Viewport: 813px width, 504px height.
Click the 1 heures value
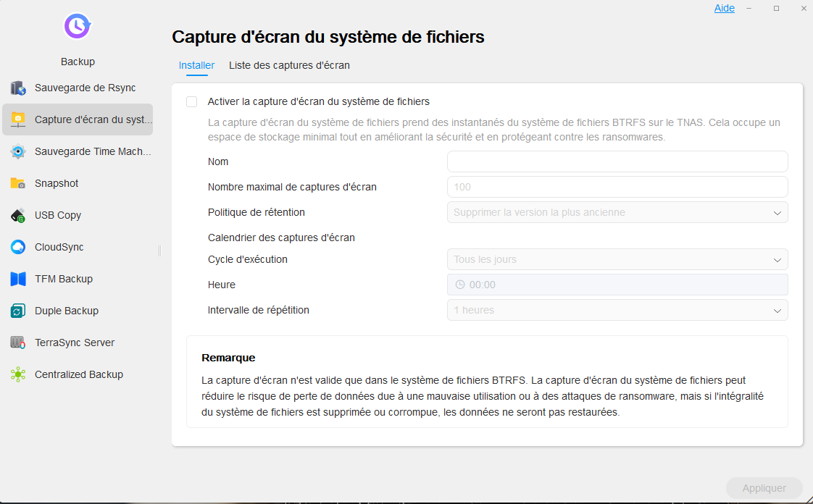pyautogui.click(x=474, y=310)
